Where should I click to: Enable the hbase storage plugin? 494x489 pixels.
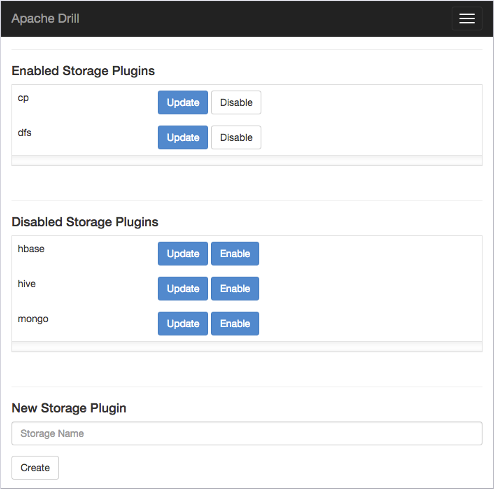pos(235,254)
